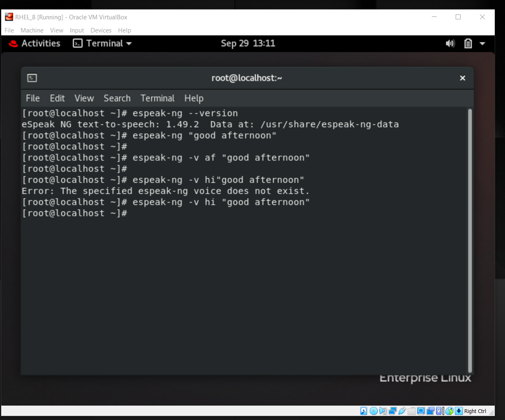
Task: Open the Machine menu in VirtualBox
Action: pyautogui.click(x=32, y=30)
